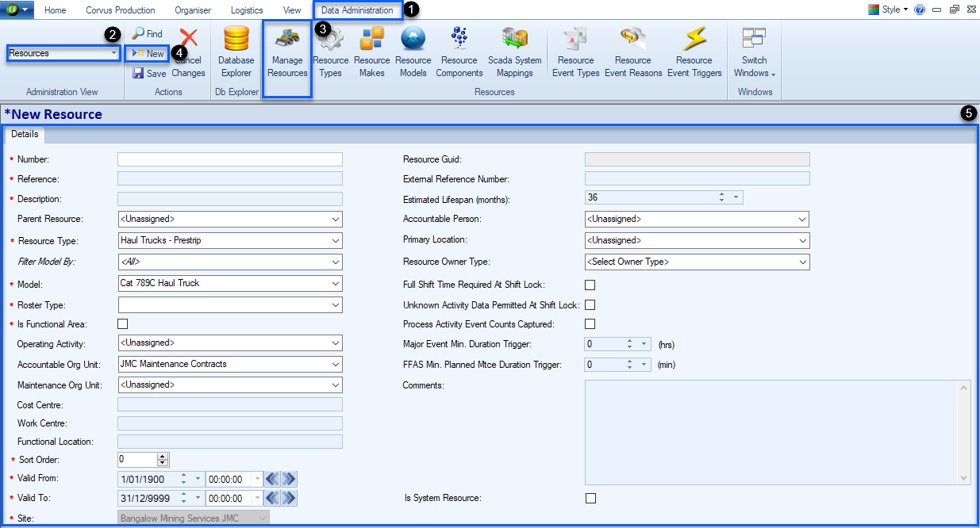Cancel Changes to the resource
The image size is (980, 528).
[x=188, y=52]
